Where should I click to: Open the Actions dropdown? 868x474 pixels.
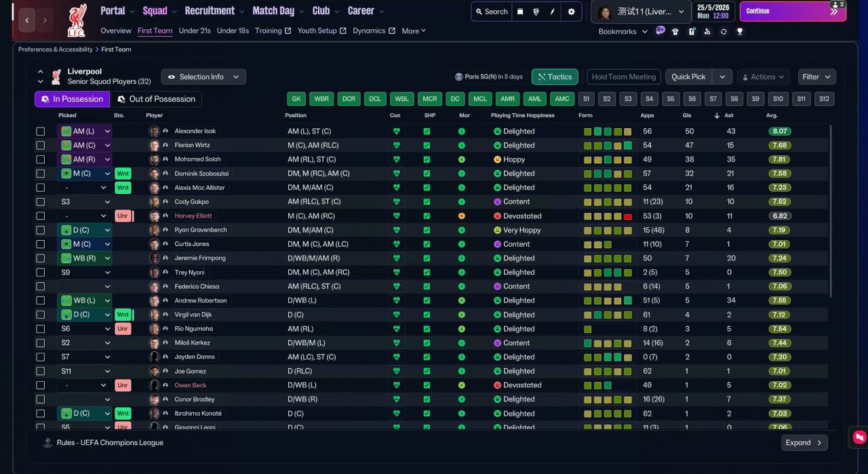coord(764,77)
